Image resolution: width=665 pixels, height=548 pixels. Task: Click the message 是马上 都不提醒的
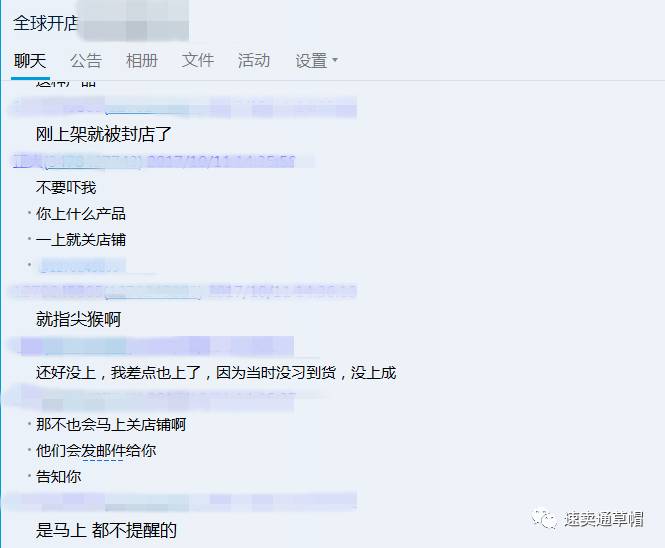[106, 530]
